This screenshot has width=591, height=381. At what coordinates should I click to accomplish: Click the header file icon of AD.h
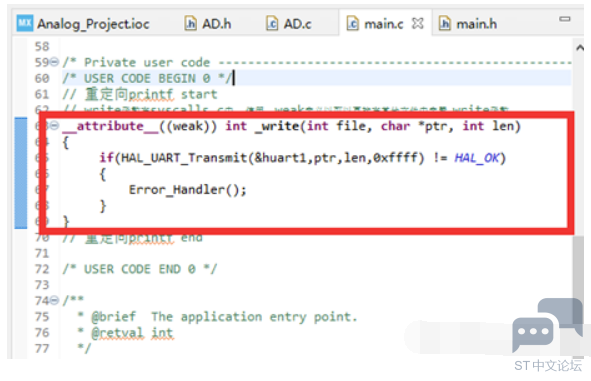[x=191, y=24]
